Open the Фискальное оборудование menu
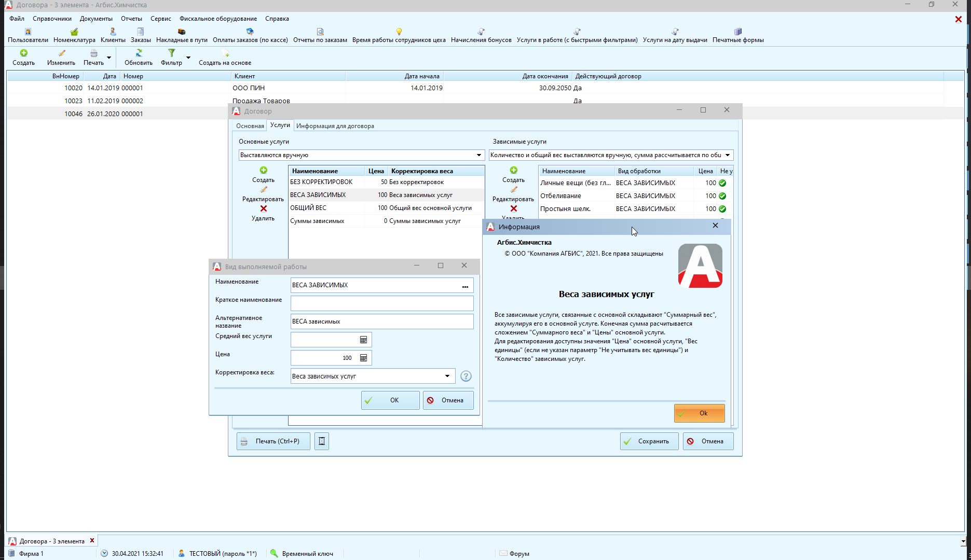 click(x=218, y=19)
